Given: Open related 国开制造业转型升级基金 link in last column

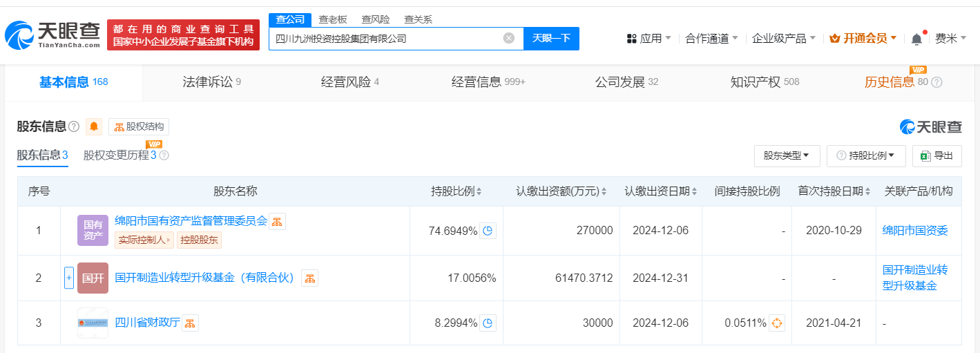Looking at the screenshot, I should 915,278.
